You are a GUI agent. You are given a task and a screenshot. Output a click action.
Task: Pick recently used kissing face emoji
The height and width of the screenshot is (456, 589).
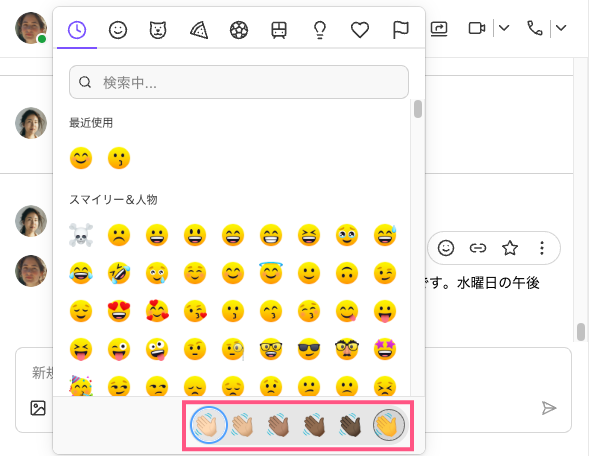(119, 158)
